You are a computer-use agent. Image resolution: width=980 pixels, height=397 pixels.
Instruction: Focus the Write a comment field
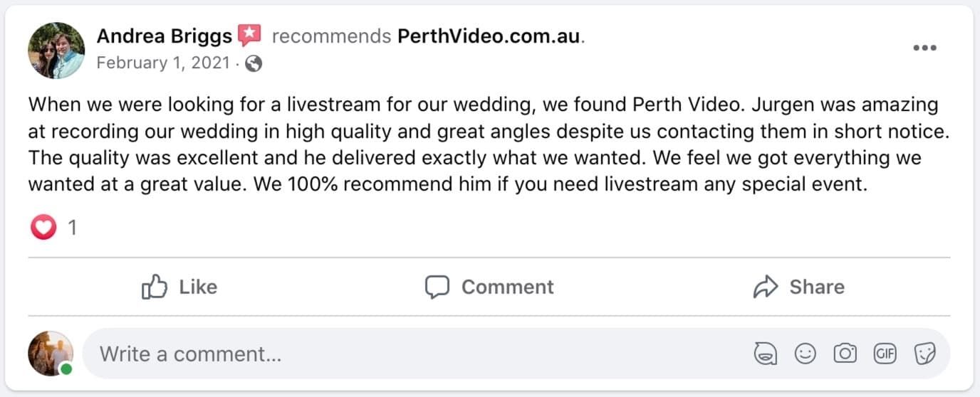click(x=413, y=354)
